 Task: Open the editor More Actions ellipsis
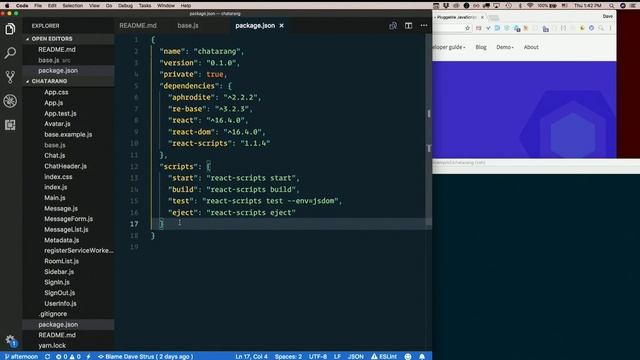point(424,26)
